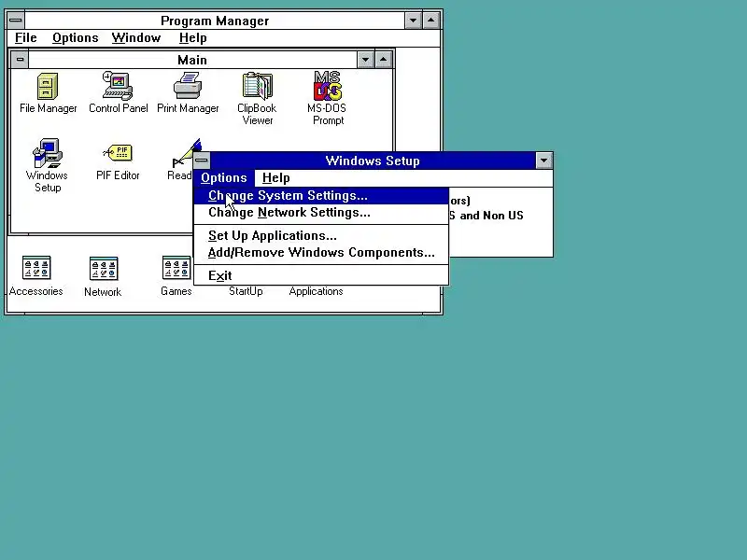
Task: Open Program Manager control-menu box
Action: [15, 21]
